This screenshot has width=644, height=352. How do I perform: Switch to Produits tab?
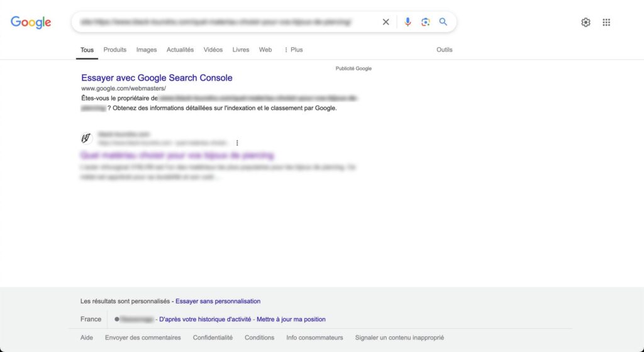tap(115, 50)
